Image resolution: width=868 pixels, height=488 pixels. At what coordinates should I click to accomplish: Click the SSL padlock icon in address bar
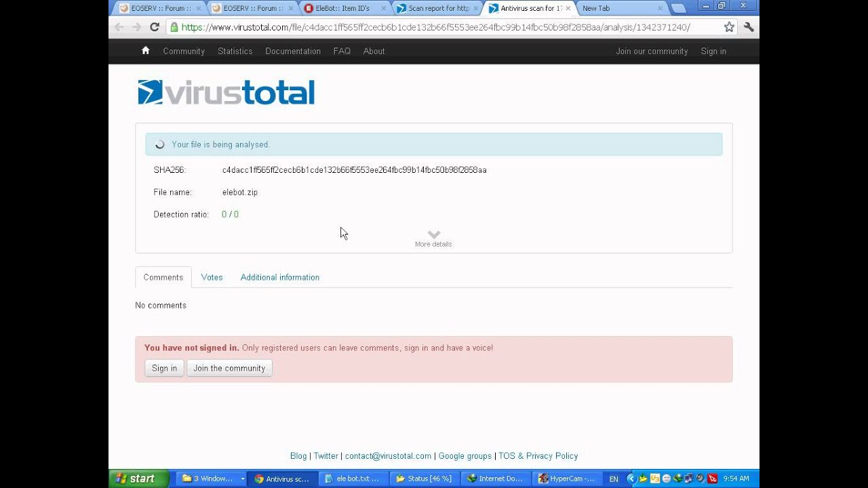174,27
